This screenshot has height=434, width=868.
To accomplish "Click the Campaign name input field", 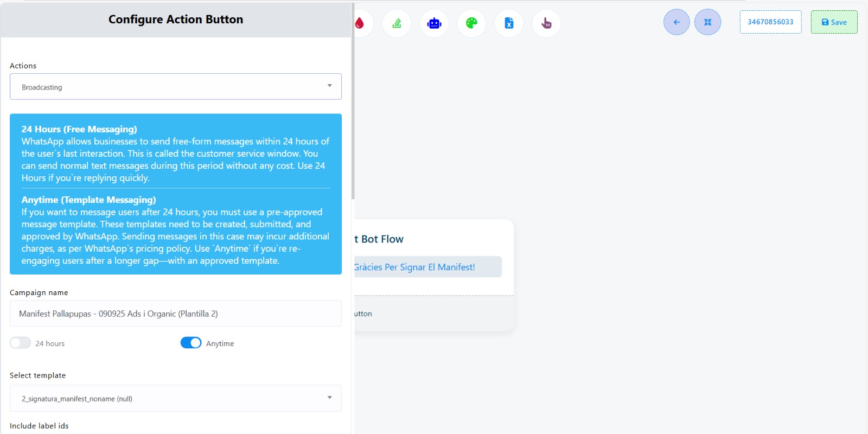I will pyautogui.click(x=176, y=314).
